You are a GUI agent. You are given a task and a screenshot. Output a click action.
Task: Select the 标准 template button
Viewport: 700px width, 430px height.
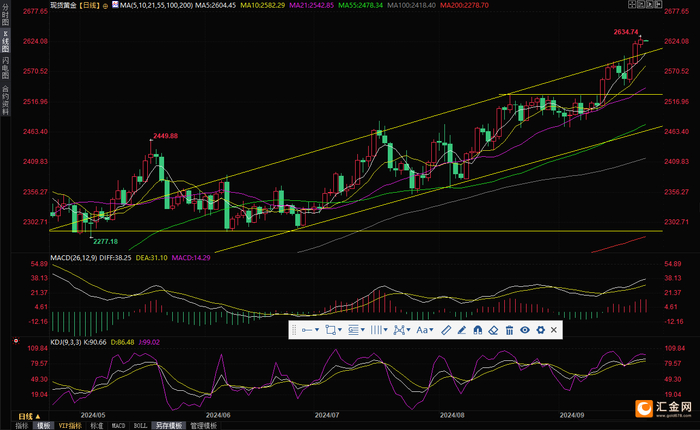pos(96,426)
